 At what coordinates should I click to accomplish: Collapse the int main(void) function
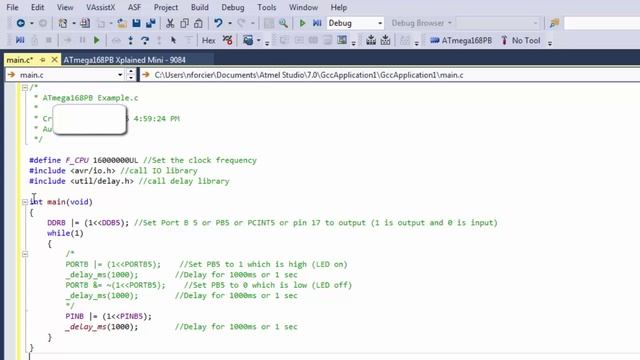click(x=25, y=202)
